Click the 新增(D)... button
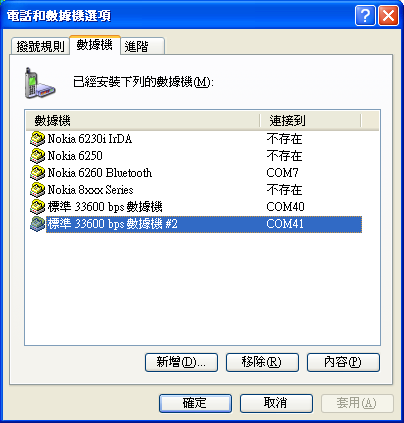Screen dimensions: 404x423 coord(181,362)
